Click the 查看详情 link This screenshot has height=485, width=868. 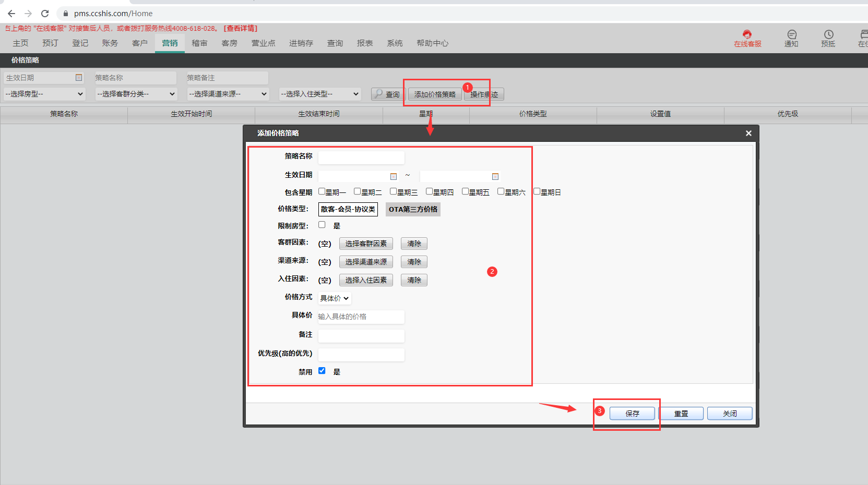[x=241, y=28]
